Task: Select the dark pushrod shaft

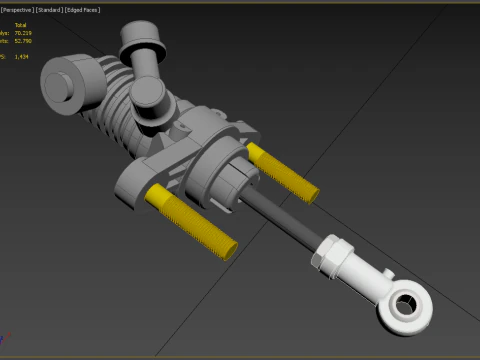Action: click(280, 217)
